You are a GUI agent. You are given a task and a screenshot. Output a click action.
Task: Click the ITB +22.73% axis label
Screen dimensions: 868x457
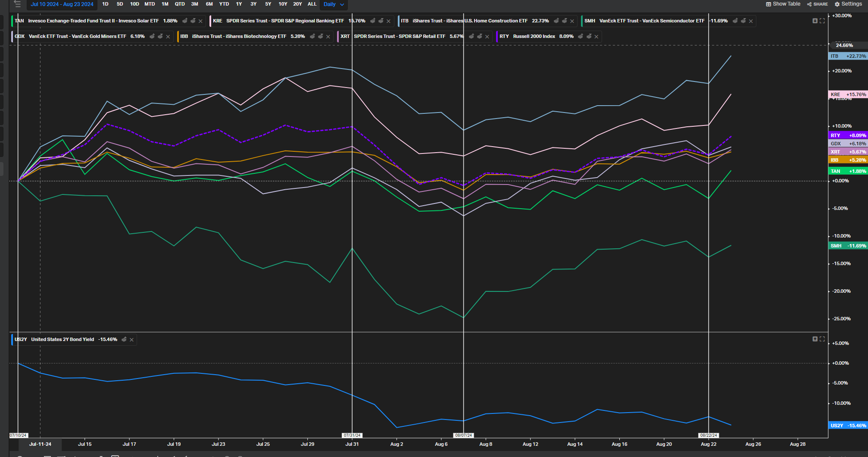(x=848, y=56)
